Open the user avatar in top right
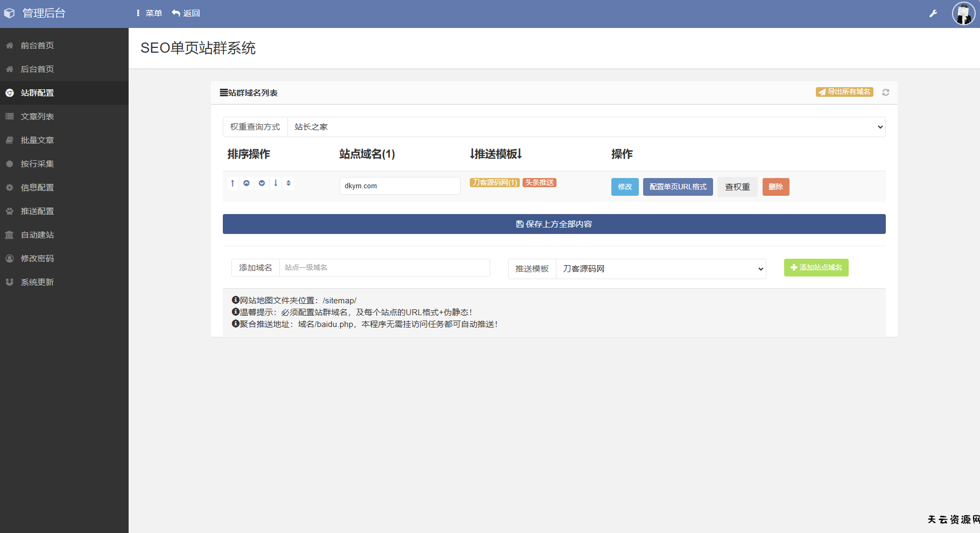980x533 pixels. click(963, 13)
